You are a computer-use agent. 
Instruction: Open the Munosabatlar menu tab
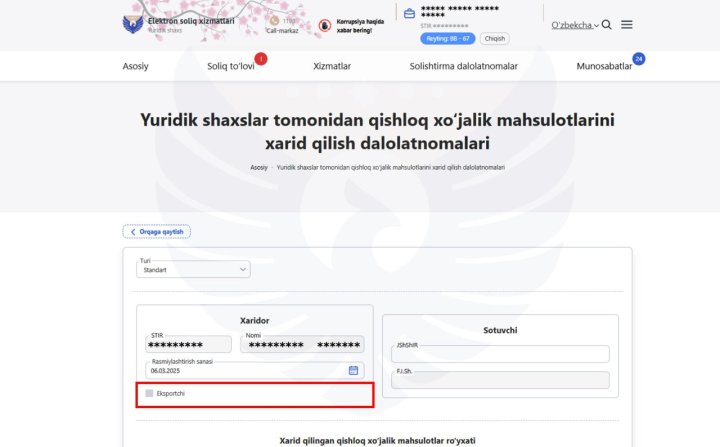(x=604, y=66)
